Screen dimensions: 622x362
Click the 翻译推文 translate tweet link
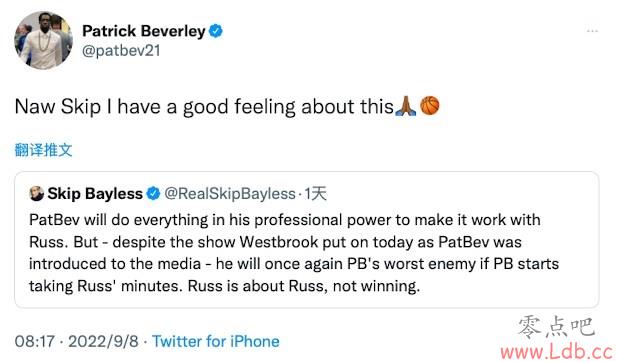pos(43,150)
